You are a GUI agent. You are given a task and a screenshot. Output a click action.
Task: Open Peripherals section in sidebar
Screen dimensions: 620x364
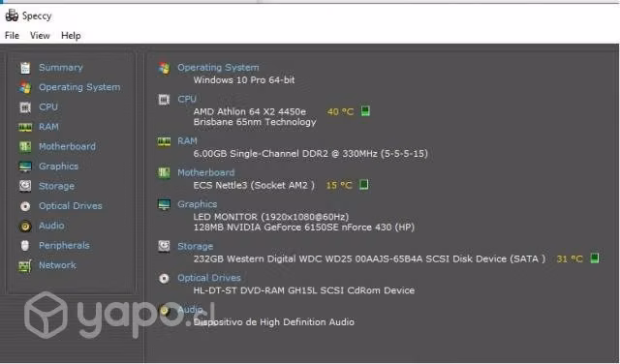coord(64,246)
